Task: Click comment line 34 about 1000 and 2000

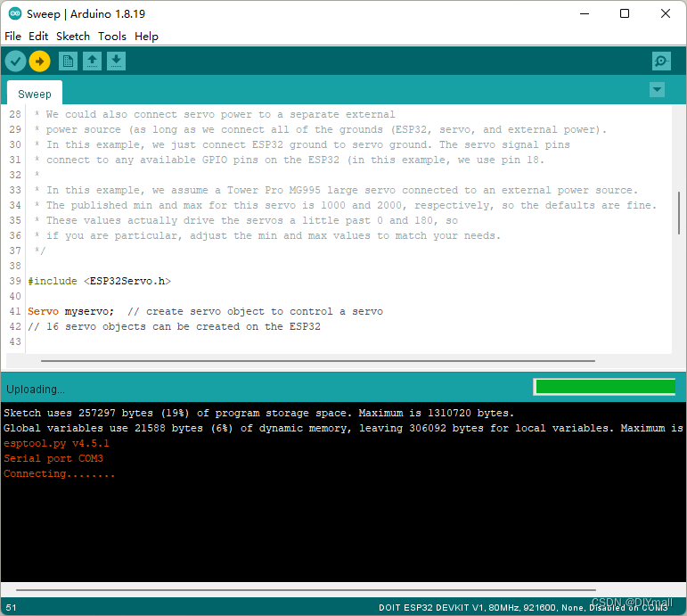Action: tap(345, 205)
